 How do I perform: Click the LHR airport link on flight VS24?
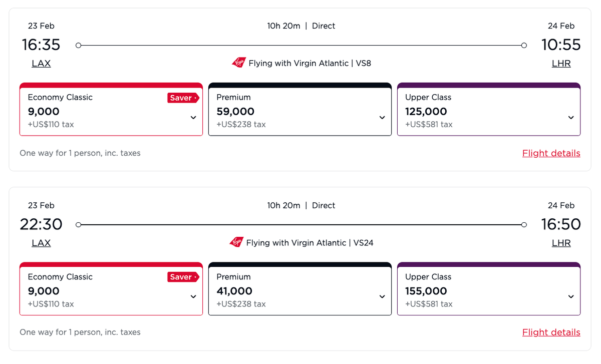click(561, 243)
